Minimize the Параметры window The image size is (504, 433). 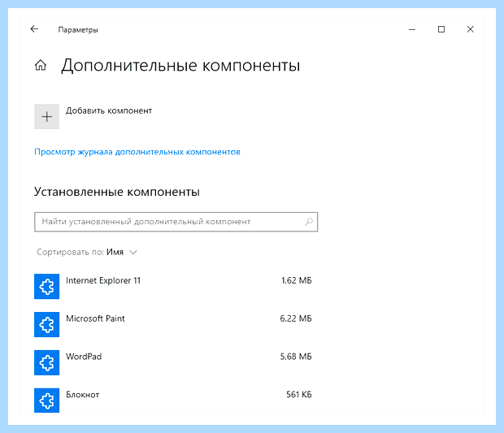[x=412, y=29]
